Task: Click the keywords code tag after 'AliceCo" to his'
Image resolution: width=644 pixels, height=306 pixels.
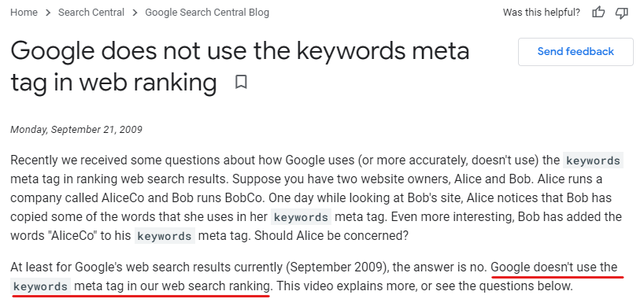Action: click(x=165, y=236)
